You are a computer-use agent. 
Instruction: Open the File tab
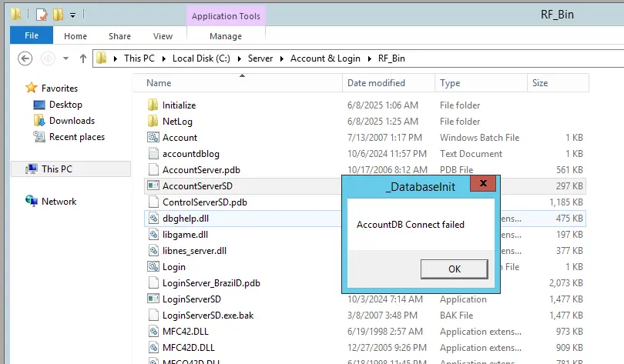point(32,35)
